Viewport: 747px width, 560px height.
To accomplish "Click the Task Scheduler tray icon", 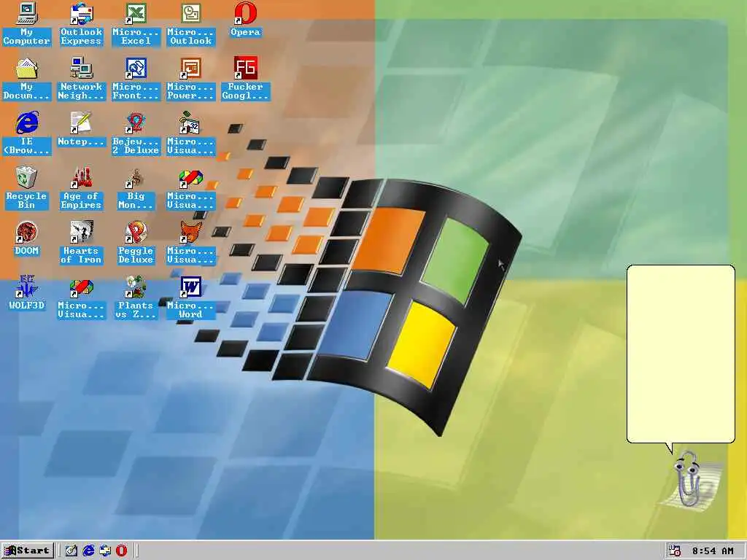I will pos(674,551).
